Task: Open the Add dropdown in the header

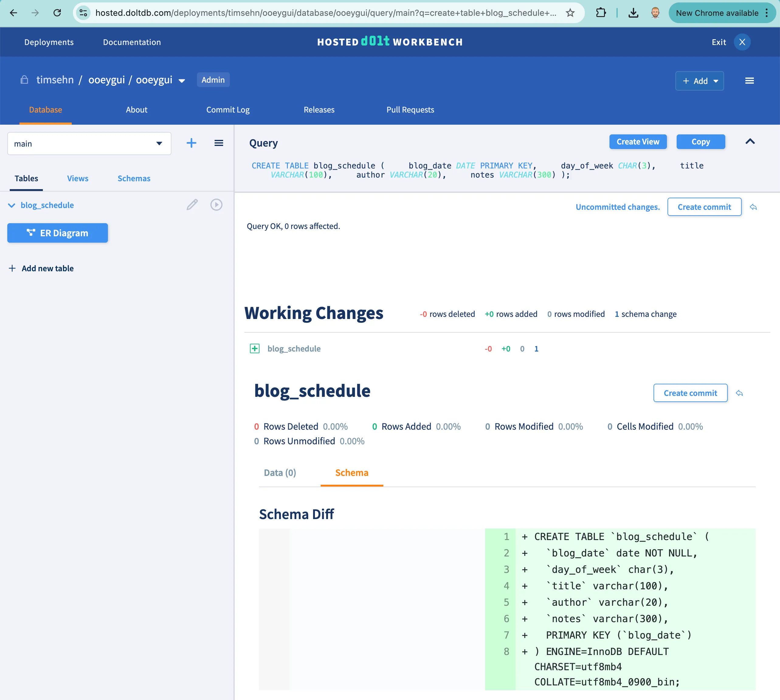Action: 699,81
